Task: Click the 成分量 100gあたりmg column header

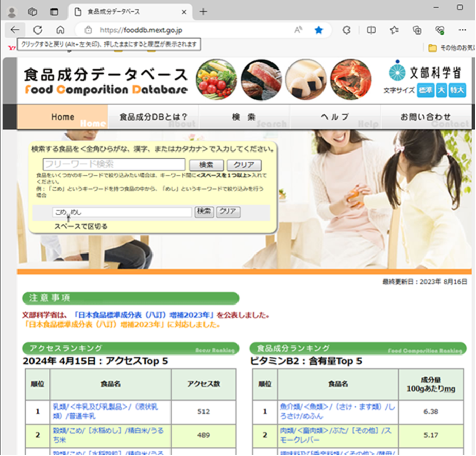Action: coord(431,384)
